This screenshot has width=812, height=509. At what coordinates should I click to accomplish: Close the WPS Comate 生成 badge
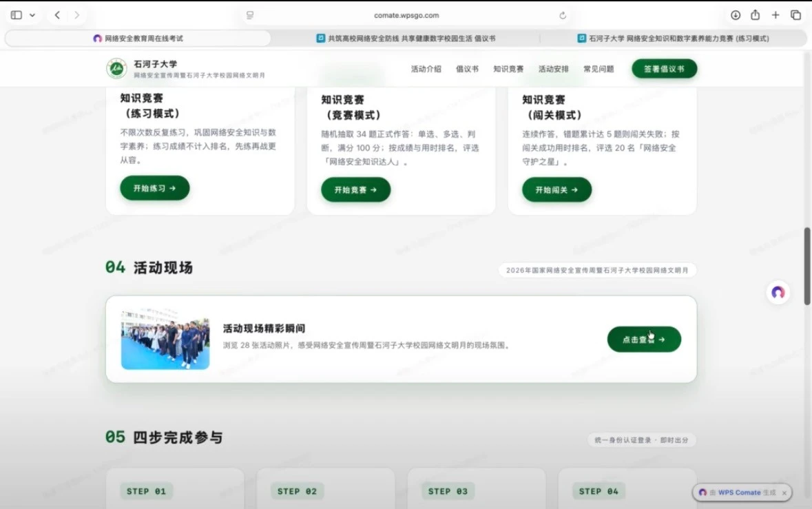tap(784, 493)
